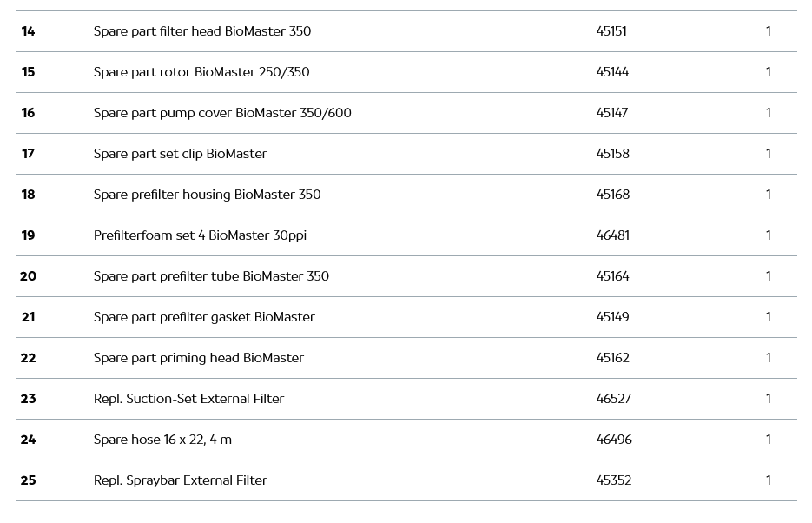Select 'Spare part rotor BioMaster 250/350' text

click(x=201, y=72)
